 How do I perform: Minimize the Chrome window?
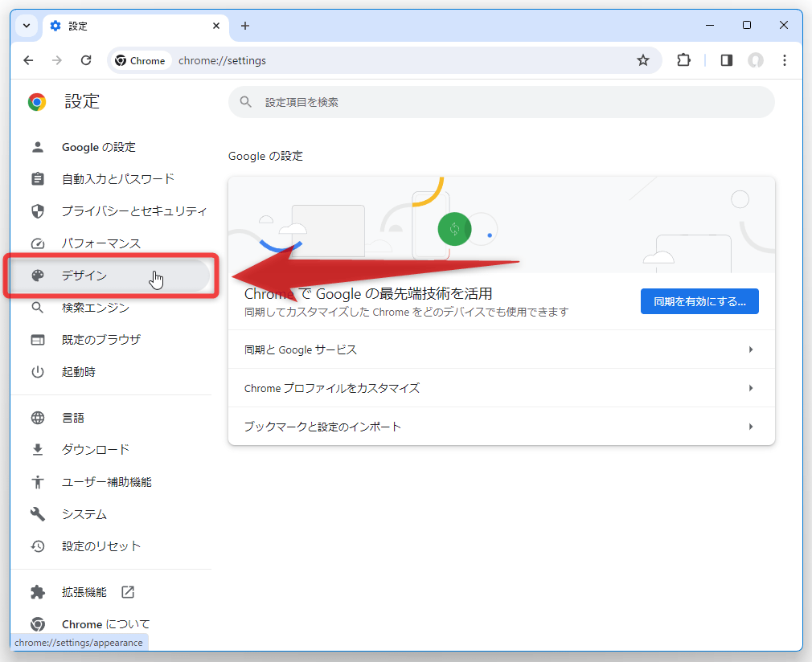710,25
